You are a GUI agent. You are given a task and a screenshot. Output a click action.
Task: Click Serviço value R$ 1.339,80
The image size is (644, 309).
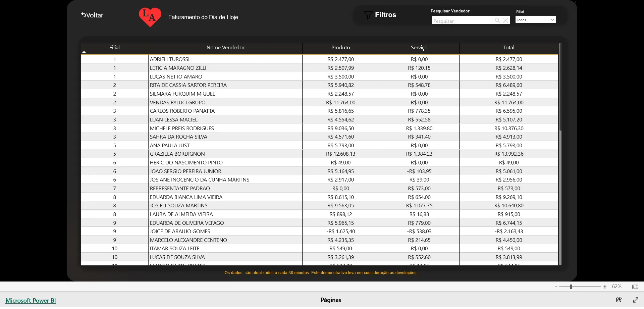(x=419, y=128)
